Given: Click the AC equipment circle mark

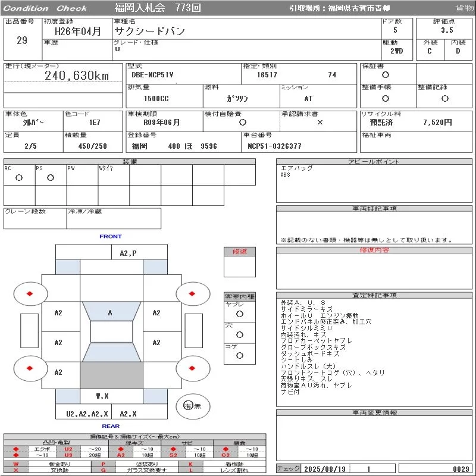Looking at the screenshot, I should [x=19, y=177].
